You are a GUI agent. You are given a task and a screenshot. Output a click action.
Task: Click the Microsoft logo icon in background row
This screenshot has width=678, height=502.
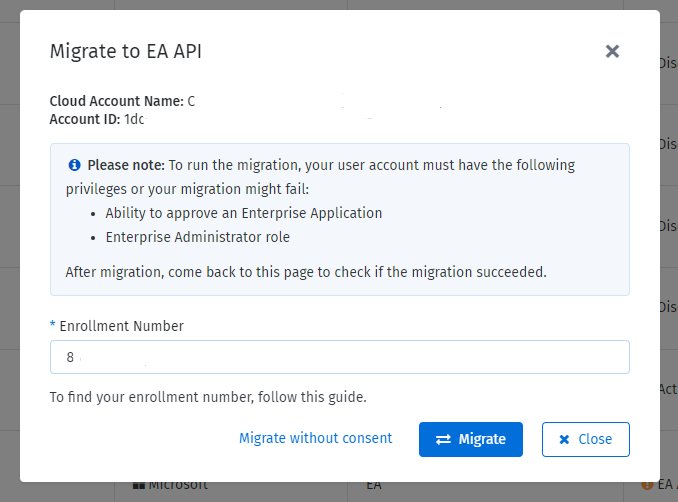click(139, 486)
